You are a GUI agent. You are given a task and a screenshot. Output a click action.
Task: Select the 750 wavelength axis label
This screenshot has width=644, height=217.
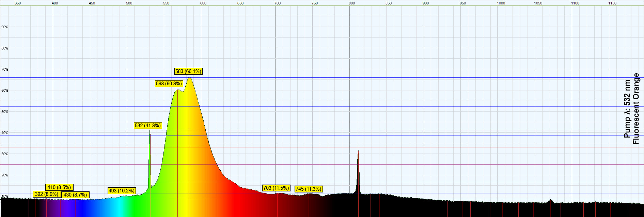315,3
